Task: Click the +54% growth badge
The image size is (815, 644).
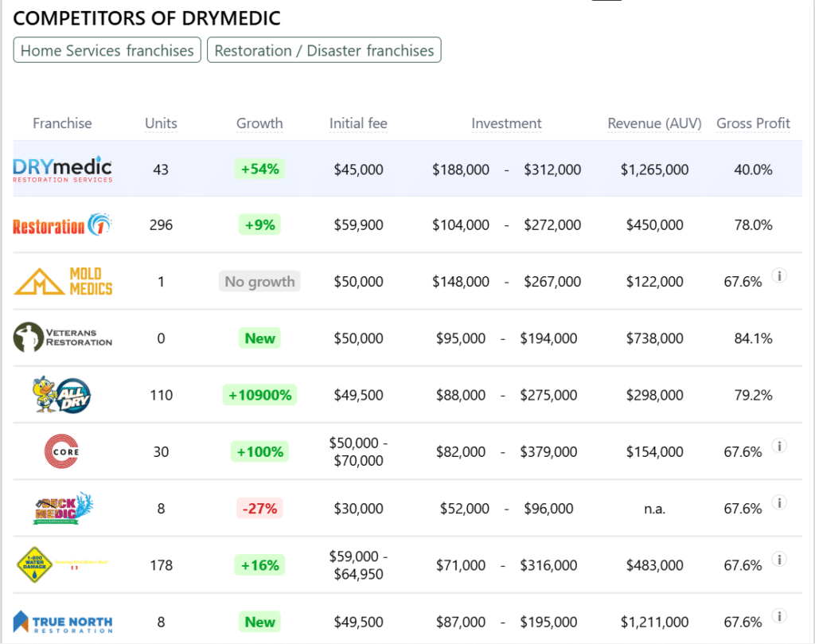Action: 259,169
